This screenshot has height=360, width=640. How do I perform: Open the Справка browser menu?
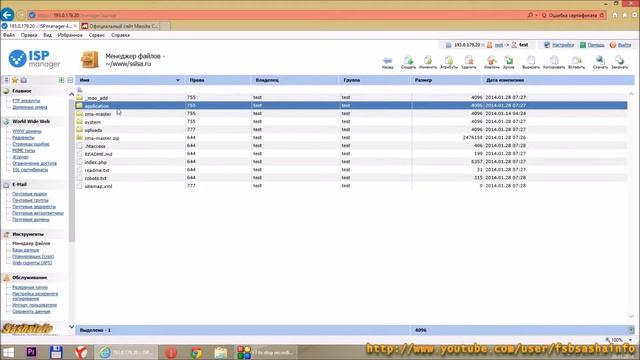120,35
